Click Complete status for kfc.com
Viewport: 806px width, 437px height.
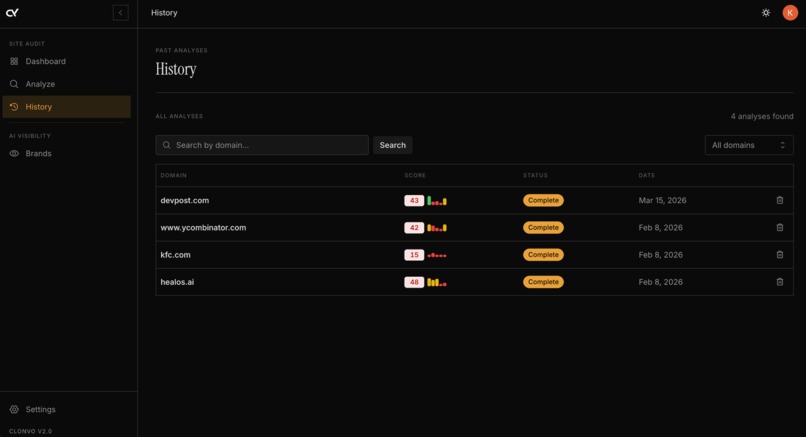pos(543,255)
